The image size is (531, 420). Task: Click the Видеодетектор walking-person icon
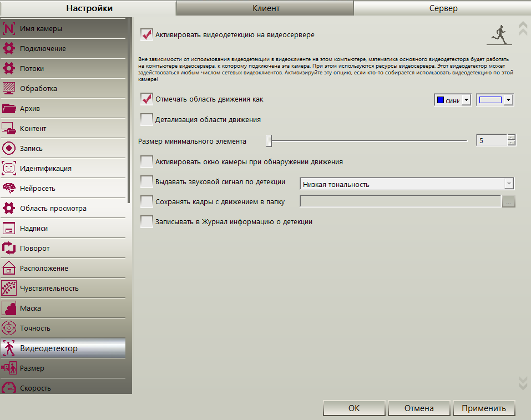point(9,348)
